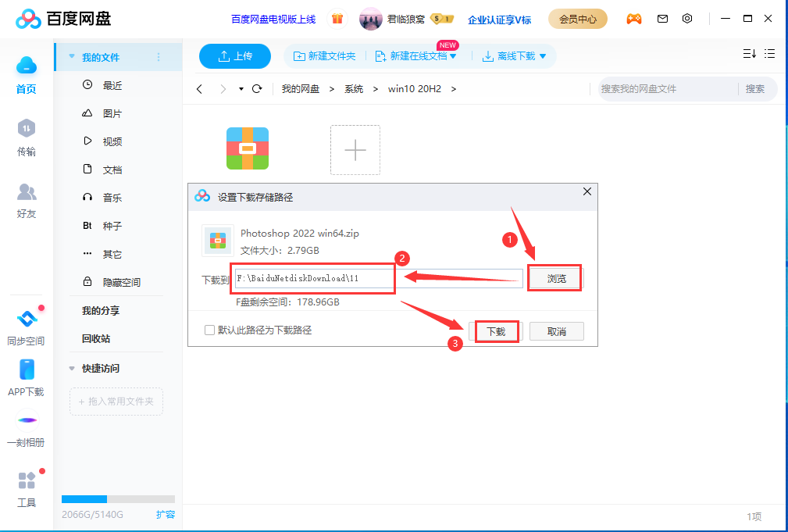Click 下载 to start download
This screenshot has height=532, width=788.
pos(496,331)
